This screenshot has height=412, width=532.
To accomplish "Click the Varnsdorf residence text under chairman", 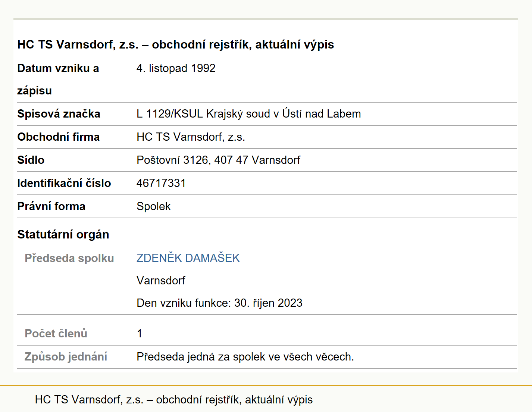I will pyautogui.click(x=161, y=280).
